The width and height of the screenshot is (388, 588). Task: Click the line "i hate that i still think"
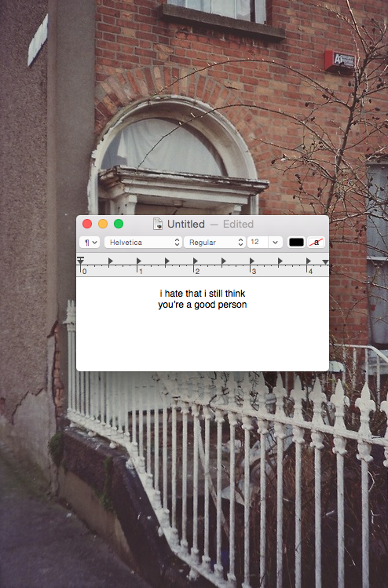203,294
